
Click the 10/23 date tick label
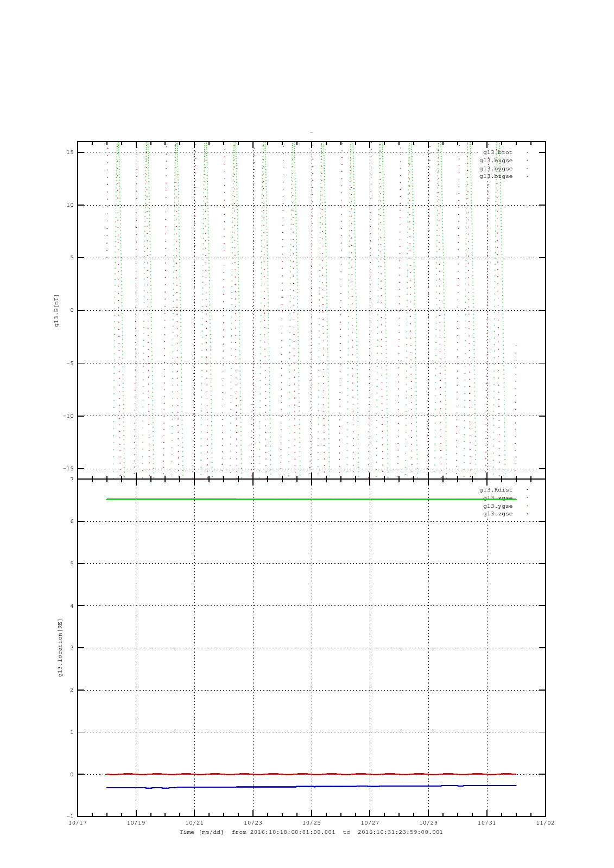253,823
